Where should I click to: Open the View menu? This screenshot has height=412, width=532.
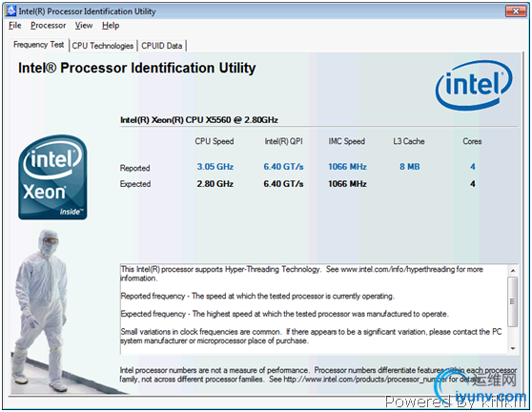[x=84, y=26]
